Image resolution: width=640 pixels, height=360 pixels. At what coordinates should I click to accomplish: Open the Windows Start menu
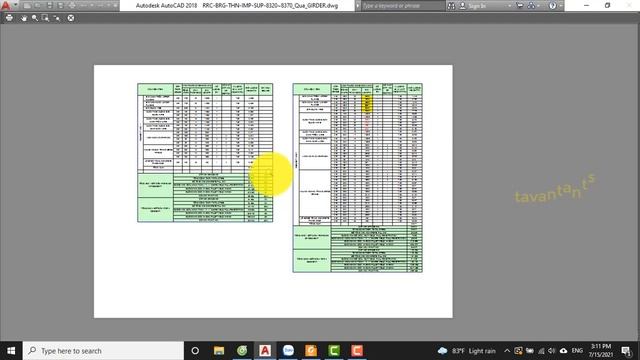[11, 351]
